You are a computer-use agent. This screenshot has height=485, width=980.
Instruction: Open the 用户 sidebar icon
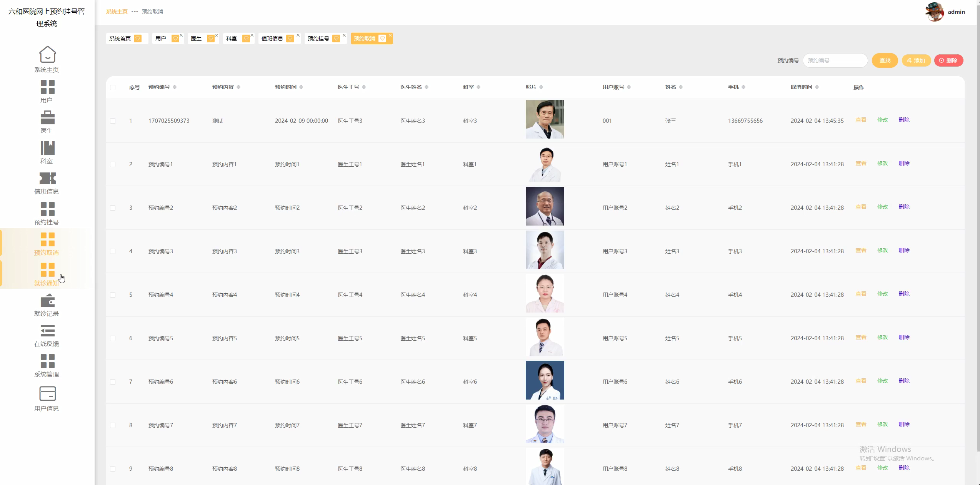click(47, 87)
